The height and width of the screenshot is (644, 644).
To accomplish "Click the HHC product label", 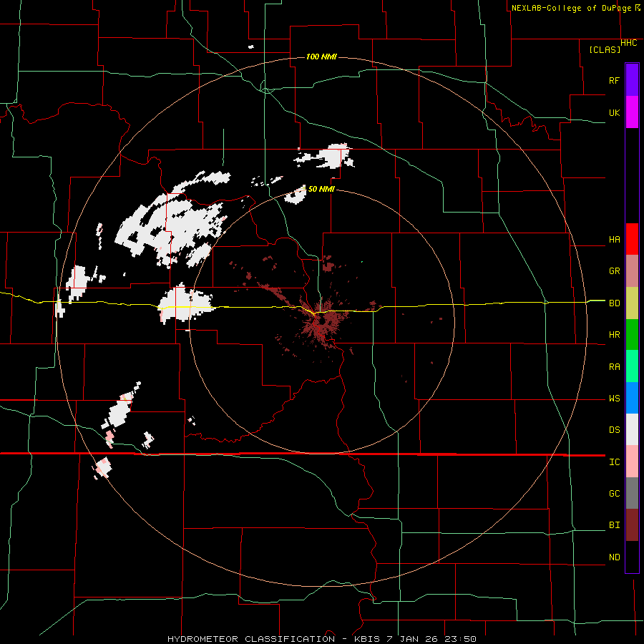I will click(x=629, y=43).
